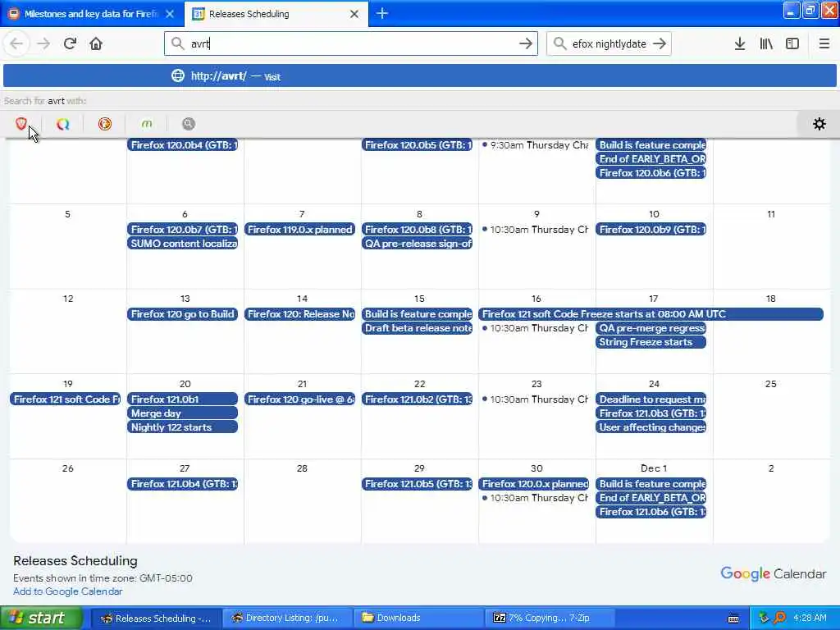Image resolution: width=840 pixels, height=630 pixels.
Task: Click the orange magnifier tray icon
Action: coord(779,619)
